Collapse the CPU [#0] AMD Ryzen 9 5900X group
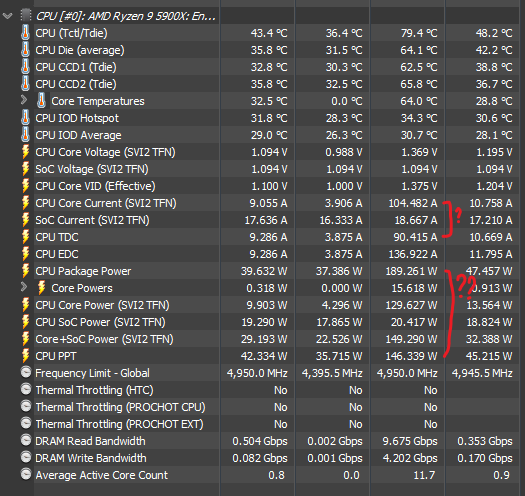Image resolution: width=525 pixels, height=496 pixels. 7,16
